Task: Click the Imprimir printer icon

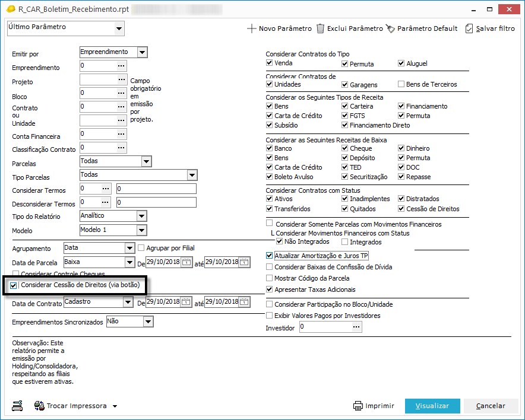Action: point(358,406)
